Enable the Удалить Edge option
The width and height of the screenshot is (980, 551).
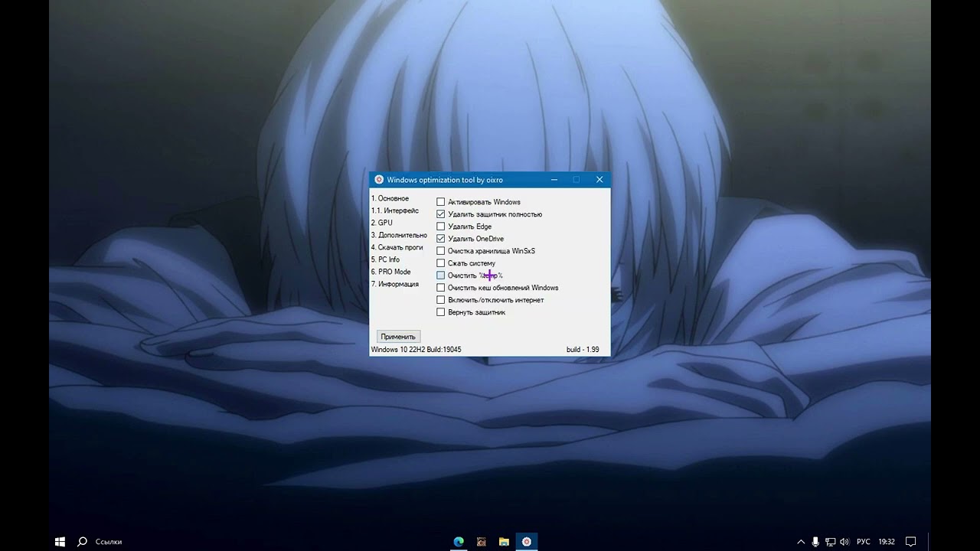(x=441, y=227)
